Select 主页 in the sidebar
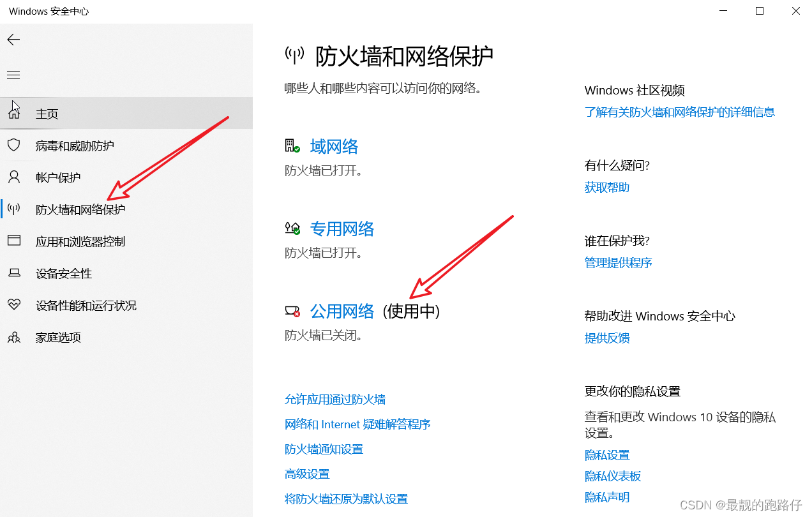812x517 pixels. pyautogui.click(x=126, y=114)
